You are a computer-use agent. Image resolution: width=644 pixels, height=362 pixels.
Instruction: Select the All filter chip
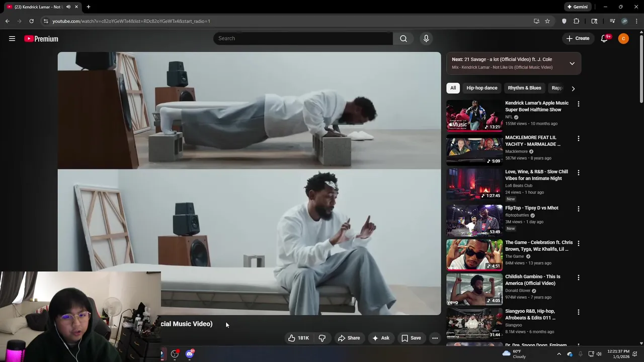[453, 88]
